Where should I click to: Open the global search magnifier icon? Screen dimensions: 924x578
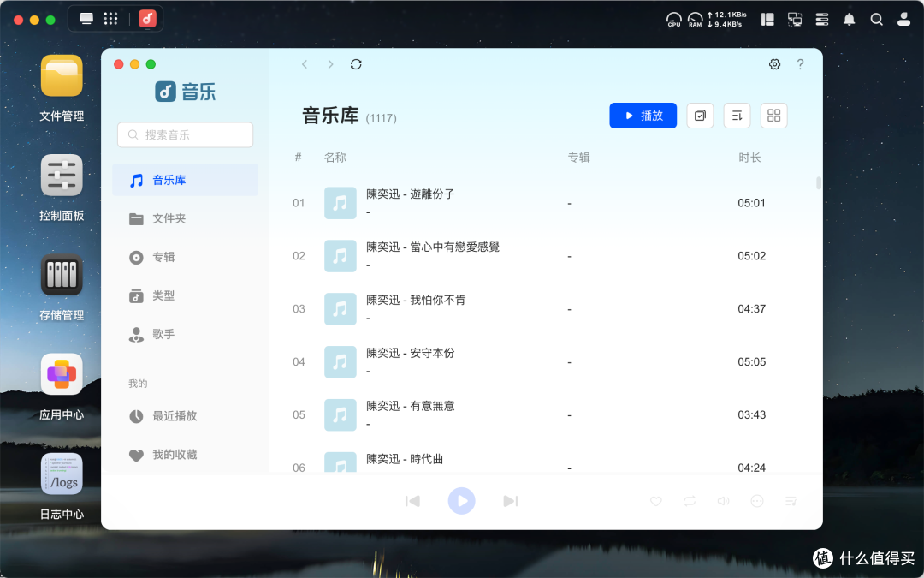877,20
